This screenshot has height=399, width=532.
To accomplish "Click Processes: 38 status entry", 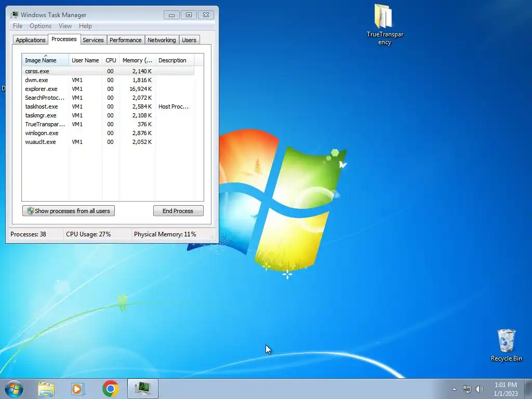I will (28, 234).
